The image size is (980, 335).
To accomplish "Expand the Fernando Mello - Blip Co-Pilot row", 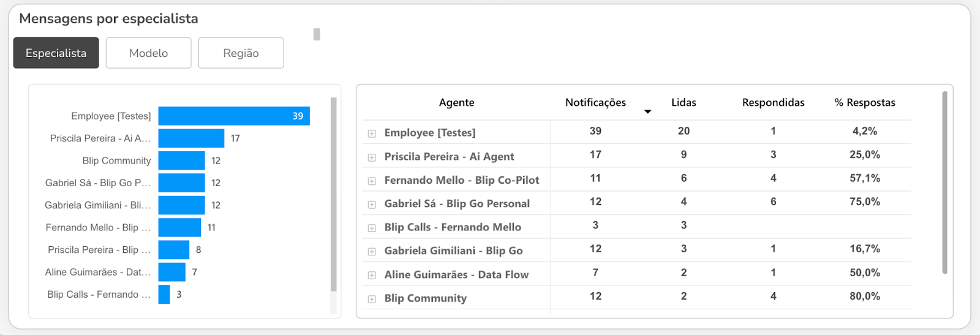I will click(x=372, y=181).
